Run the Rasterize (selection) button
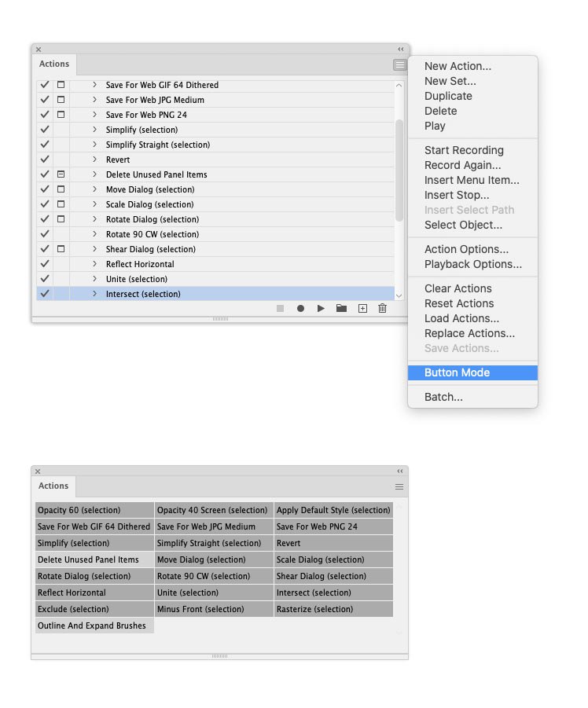This screenshot has height=708, width=588. 333,609
